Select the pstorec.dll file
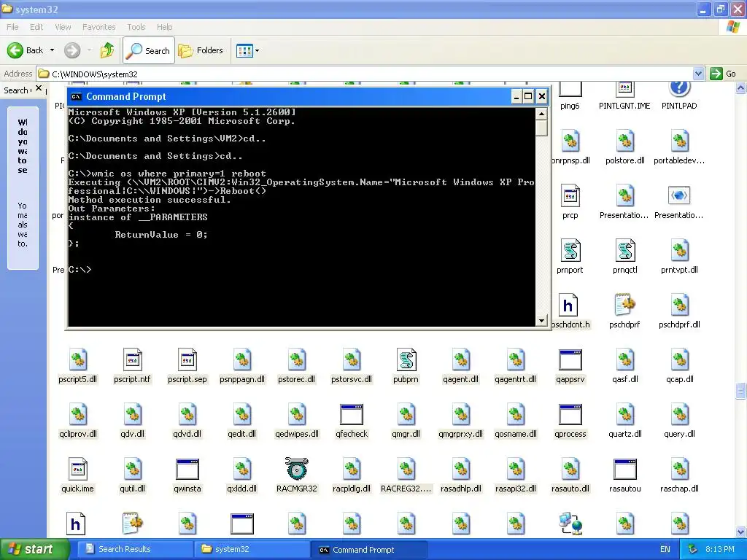This screenshot has width=747, height=560. tap(297, 366)
